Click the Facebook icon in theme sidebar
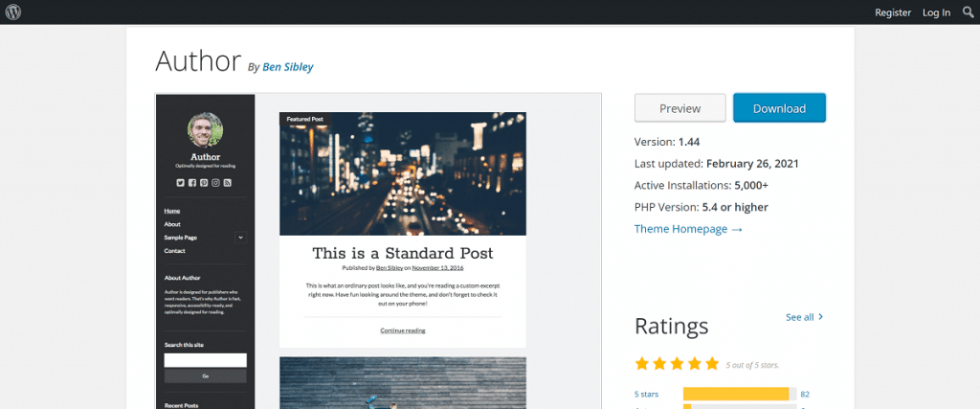 [x=192, y=182]
